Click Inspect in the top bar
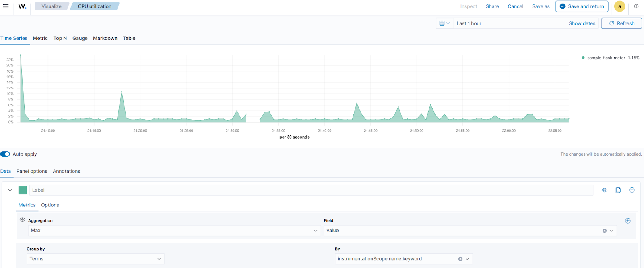Screen dimensions: 644x268 pos(469,6)
